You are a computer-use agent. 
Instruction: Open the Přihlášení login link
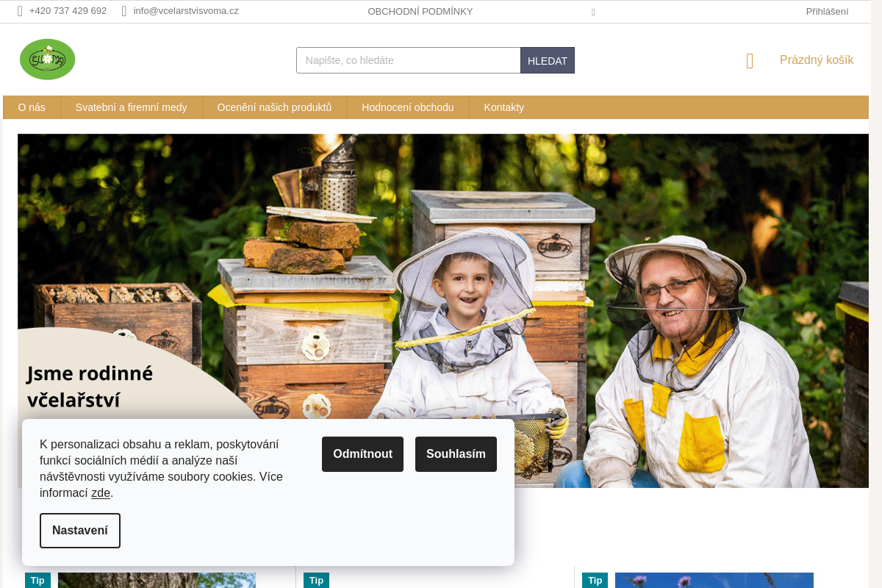click(827, 12)
